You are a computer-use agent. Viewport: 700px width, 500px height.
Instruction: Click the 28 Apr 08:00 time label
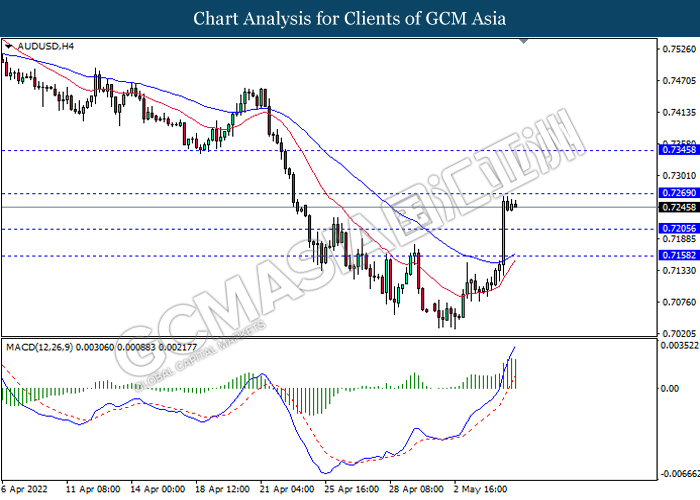(417, 489)
